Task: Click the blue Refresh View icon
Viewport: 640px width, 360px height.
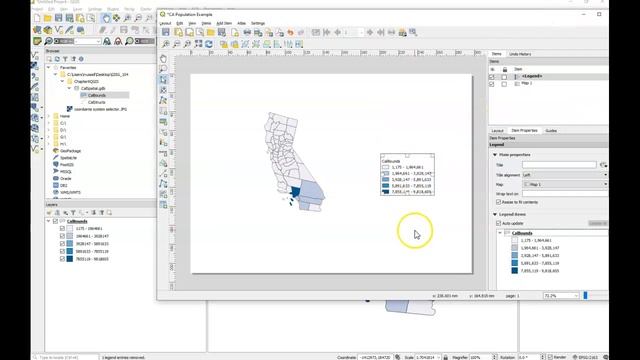Action: coord(209,44)
